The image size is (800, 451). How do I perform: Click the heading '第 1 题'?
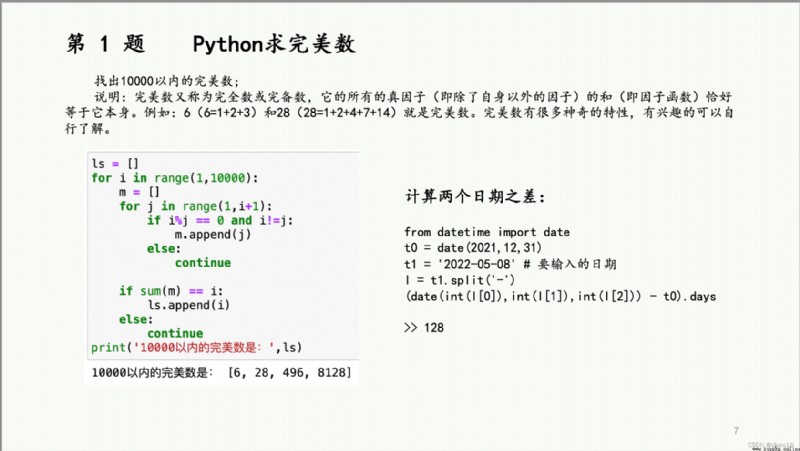click(106, 43)
